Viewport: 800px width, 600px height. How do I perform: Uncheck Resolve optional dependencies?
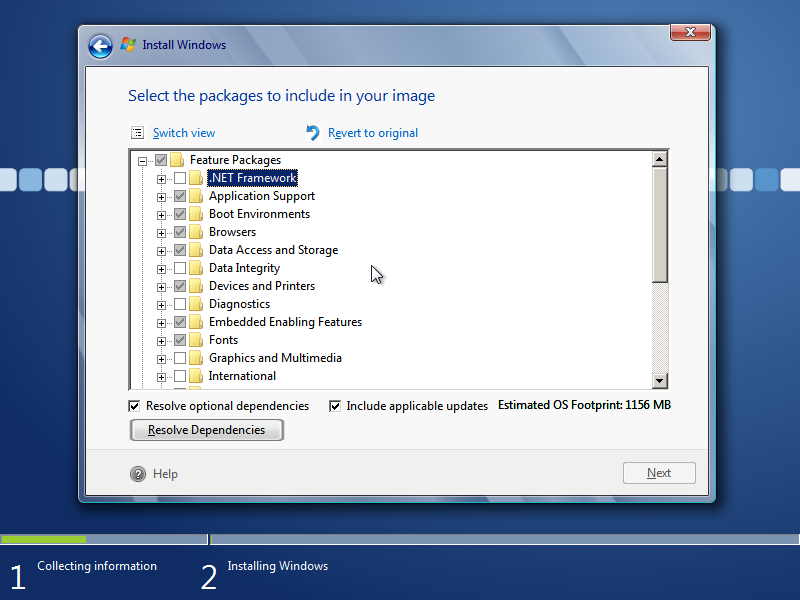pos(134,406)
